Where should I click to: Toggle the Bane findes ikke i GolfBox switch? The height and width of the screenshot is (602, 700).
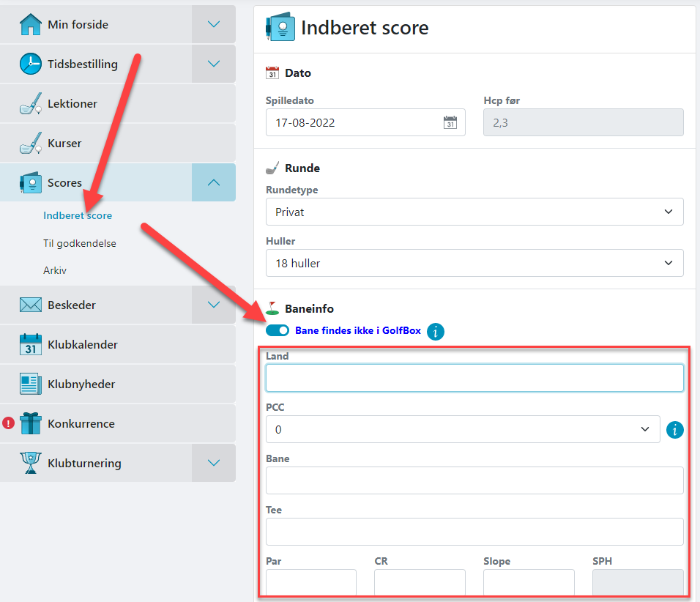(x=278, y=330)
